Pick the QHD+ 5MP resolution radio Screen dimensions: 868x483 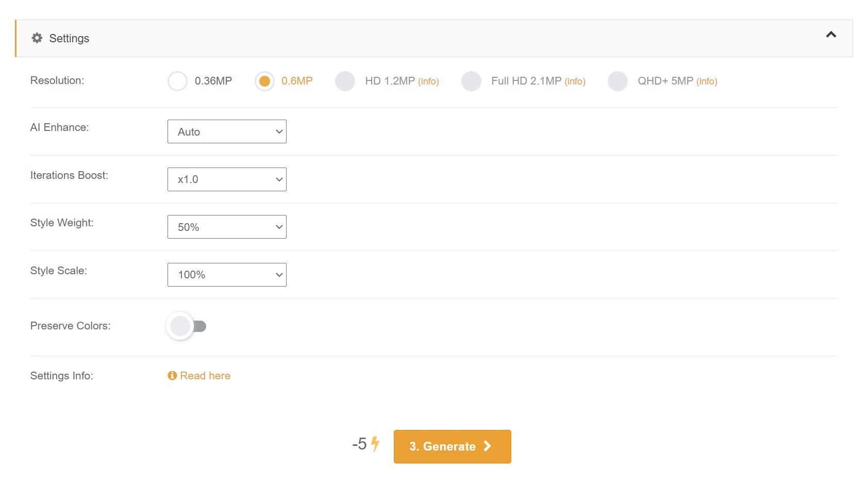tap(617, 81)
